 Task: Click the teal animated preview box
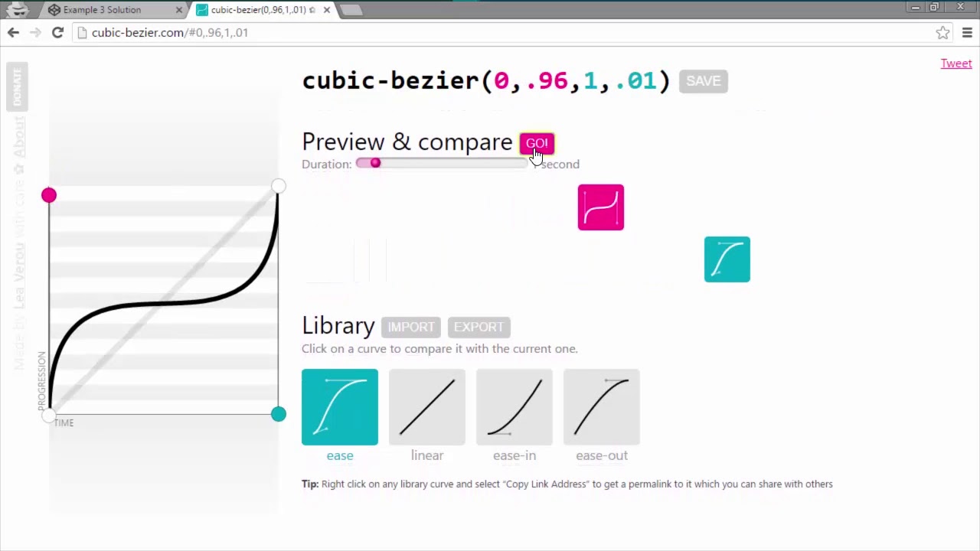point(727,259)
